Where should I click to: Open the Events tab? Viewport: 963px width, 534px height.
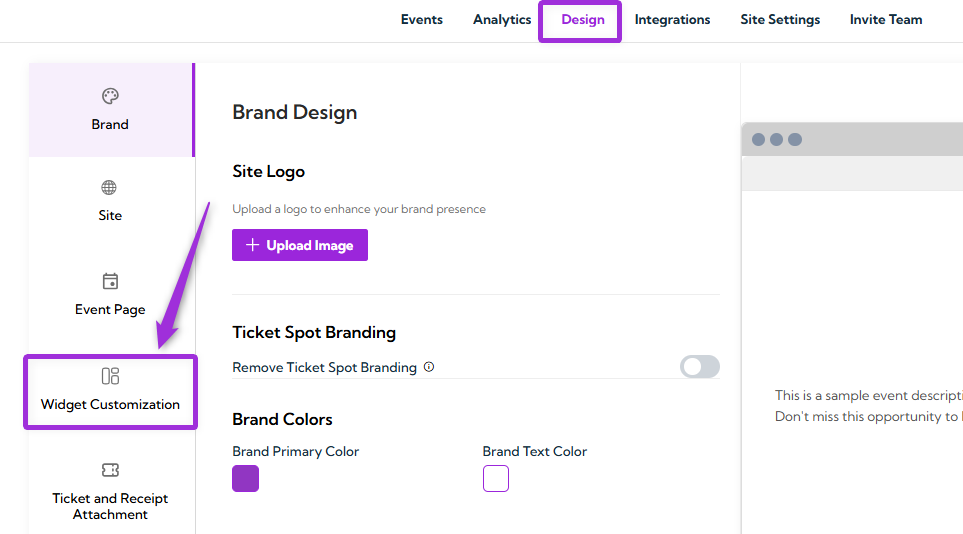coord(422,20)
